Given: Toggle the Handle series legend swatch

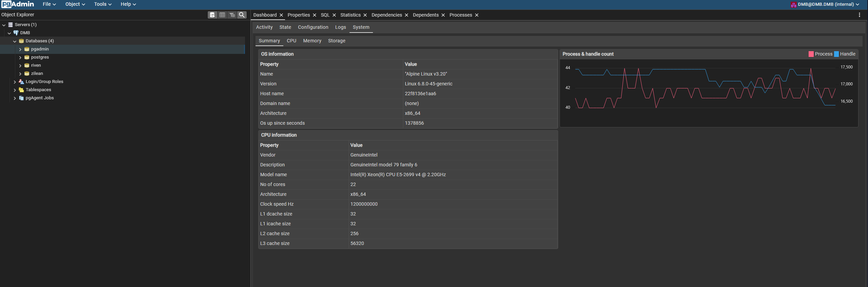Looking at the screenshot, I should [836, 54].
